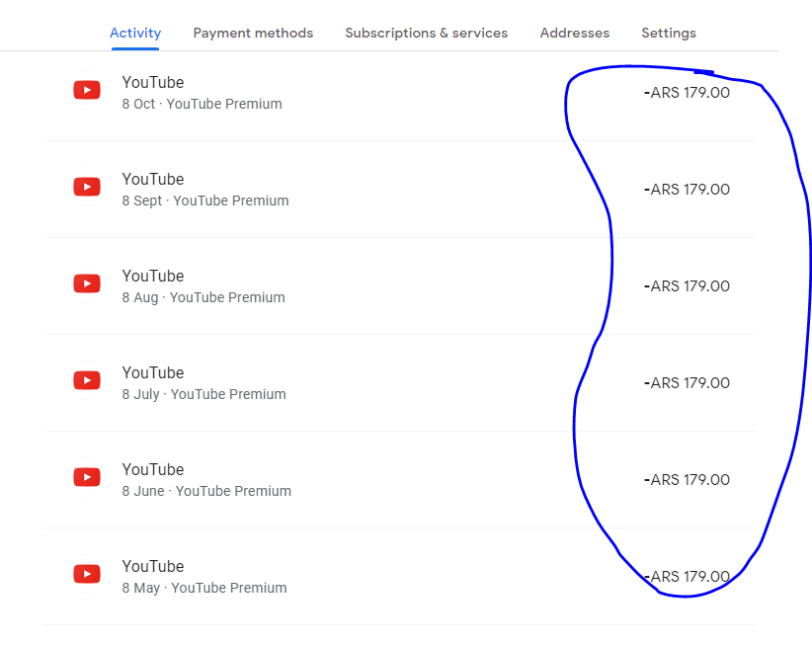Click the YouTube title in the 8 Oct row
This screenshot has width=812, height=646.
[x=153, y=82]
